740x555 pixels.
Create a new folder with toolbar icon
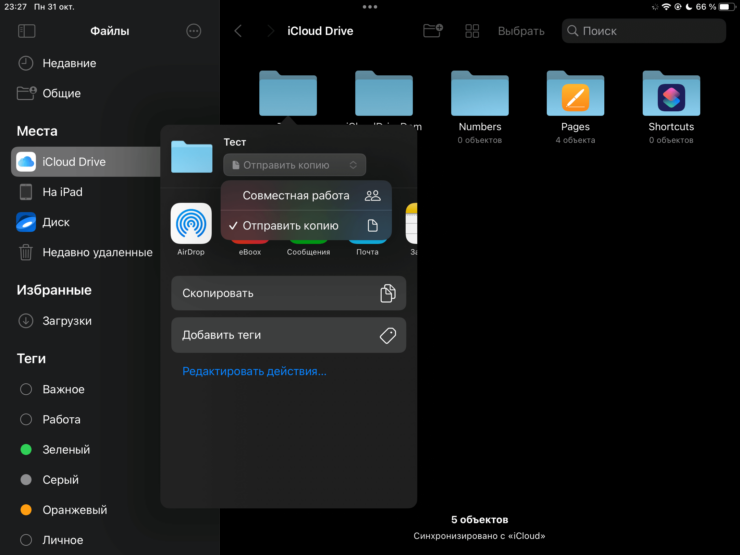pos(432,31)
